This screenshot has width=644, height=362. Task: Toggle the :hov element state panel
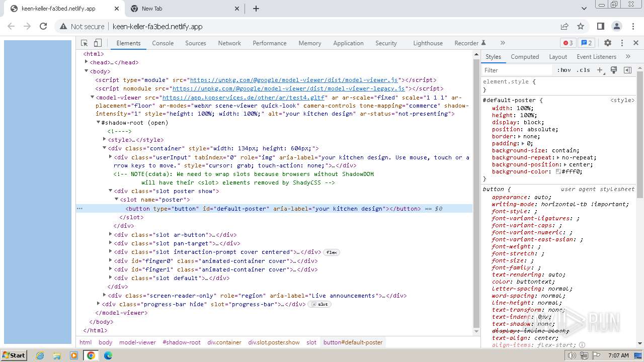[x=564, y=70]
